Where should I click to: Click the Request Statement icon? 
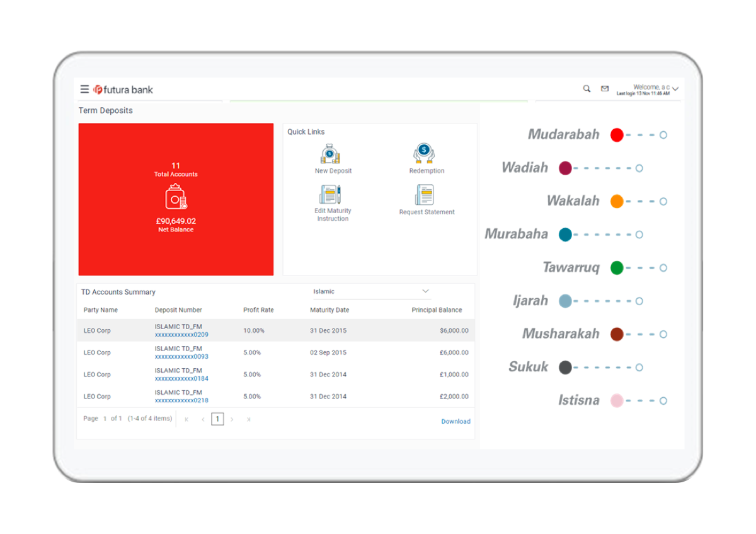point(425,194)
